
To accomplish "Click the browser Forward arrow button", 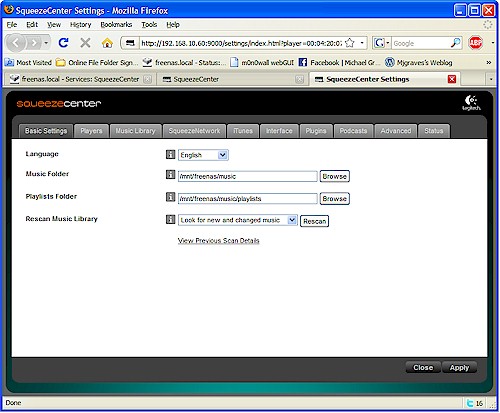I will 34,43.
